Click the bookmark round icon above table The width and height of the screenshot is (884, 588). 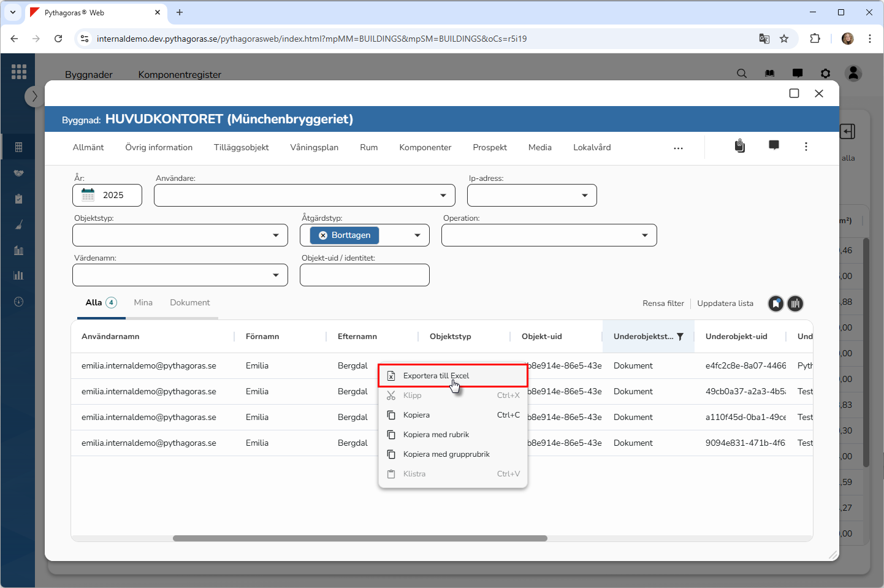[x=776, y=304]
